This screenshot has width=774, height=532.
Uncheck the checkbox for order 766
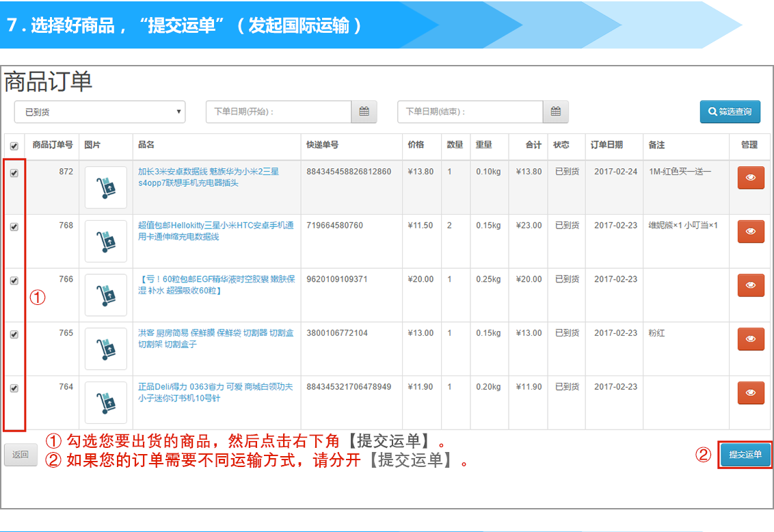pos(14,281)
